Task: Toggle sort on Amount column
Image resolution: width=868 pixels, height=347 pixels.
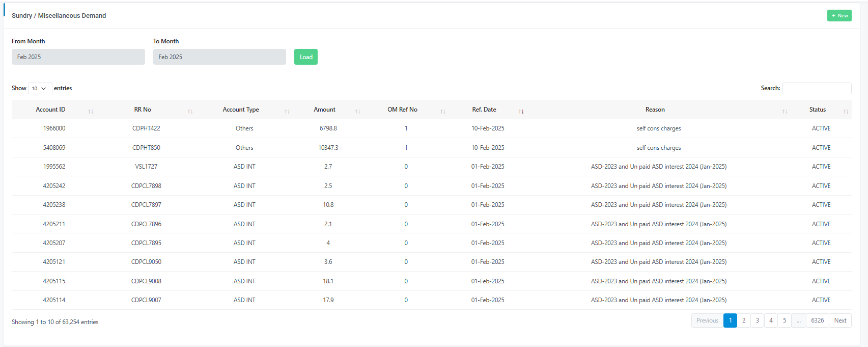Action: 357,111
